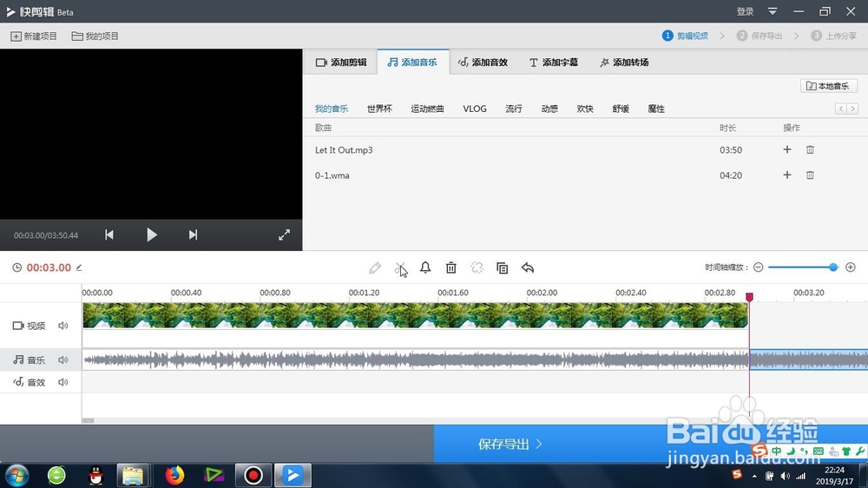Edit the current time with pencil icon

(x=79, y=267)
